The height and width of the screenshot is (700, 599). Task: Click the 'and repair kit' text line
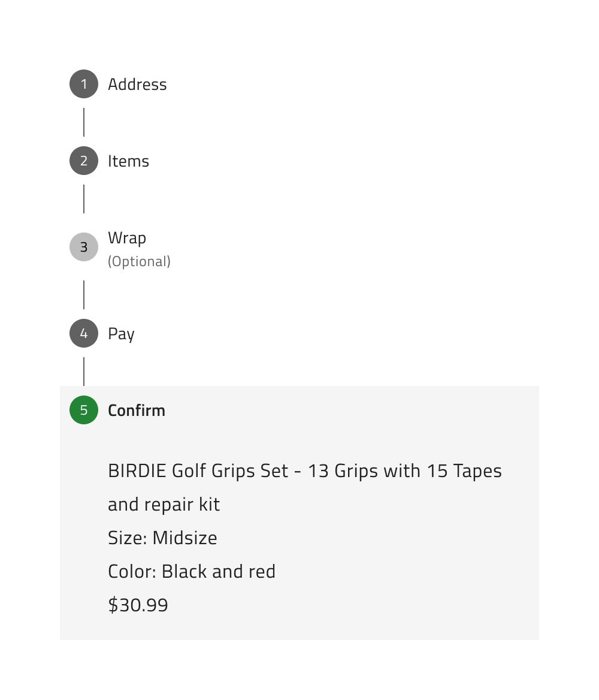[x=164, y=505]
